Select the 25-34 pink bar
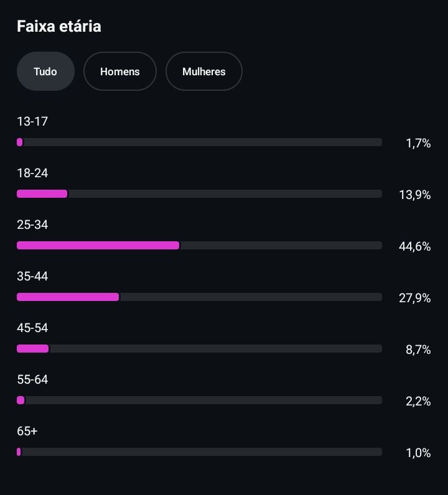This screenshot has height=495, width=448. [98, 246]
